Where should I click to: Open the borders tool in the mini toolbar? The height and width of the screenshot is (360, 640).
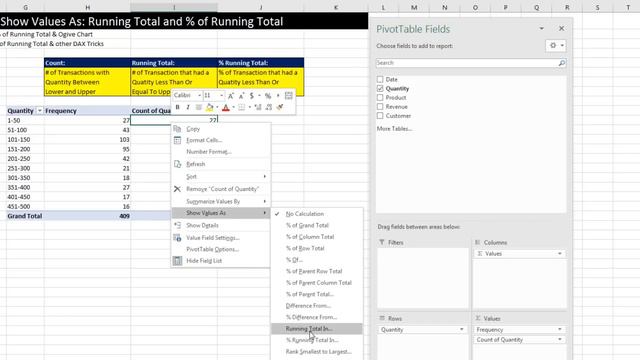click(x=242, y=107)
